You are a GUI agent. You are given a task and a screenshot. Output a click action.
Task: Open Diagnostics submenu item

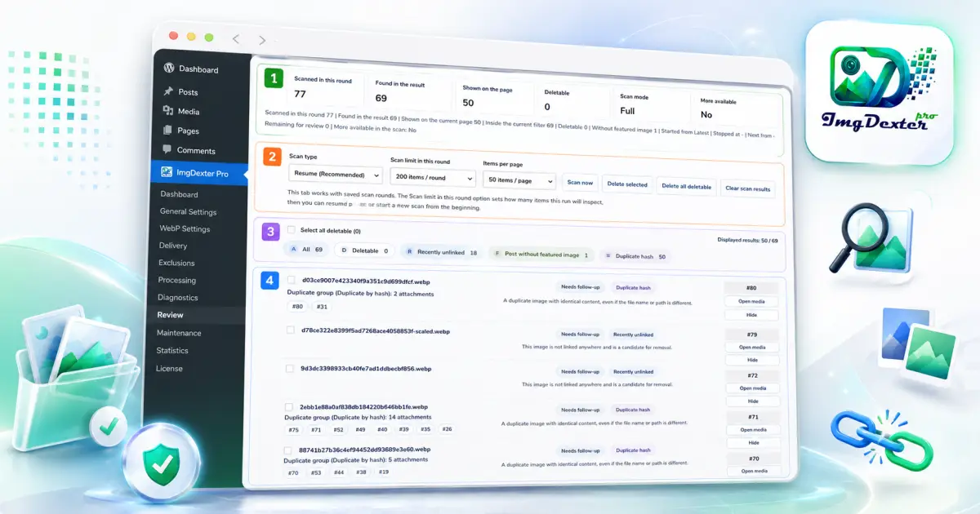[177, 298]
